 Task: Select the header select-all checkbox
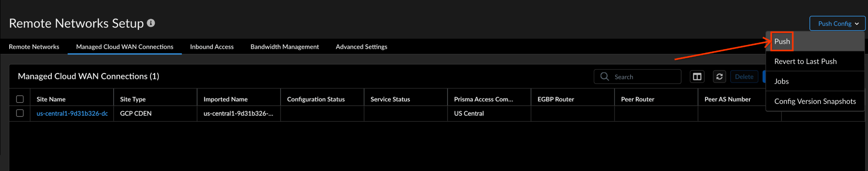[x=20, y=99]
